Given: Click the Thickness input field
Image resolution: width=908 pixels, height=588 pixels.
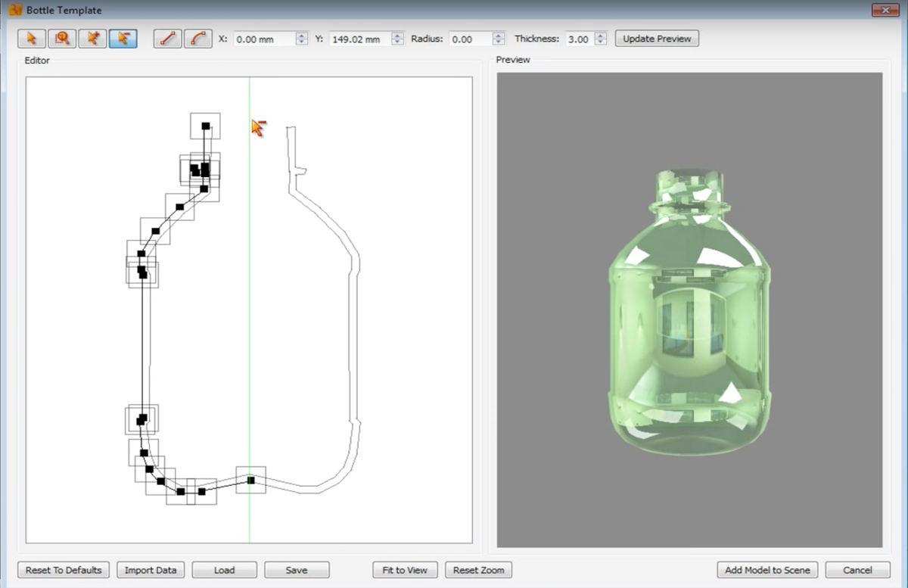Looking at the screenshot, I should coord(579,39).
